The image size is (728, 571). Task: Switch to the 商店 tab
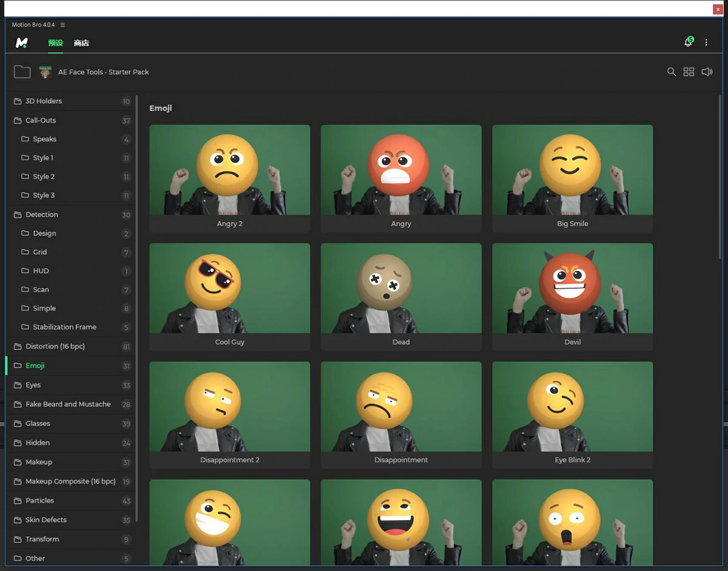(81, 43)
